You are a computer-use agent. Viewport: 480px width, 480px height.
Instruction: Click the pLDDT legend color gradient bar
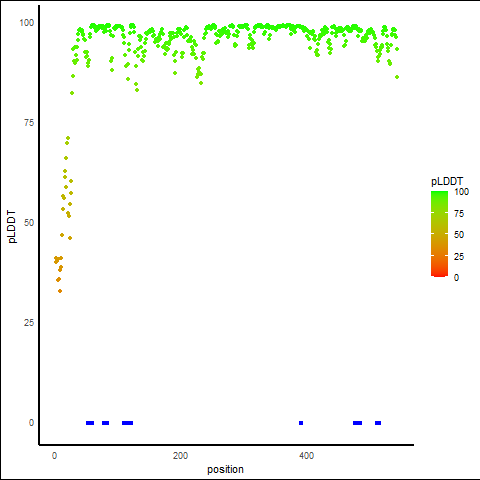pos(439,234)
